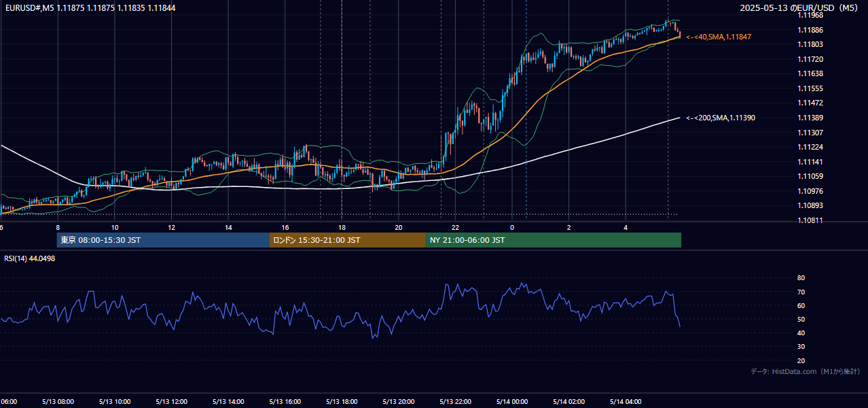Click RSI scale level 80

point(801,278)
